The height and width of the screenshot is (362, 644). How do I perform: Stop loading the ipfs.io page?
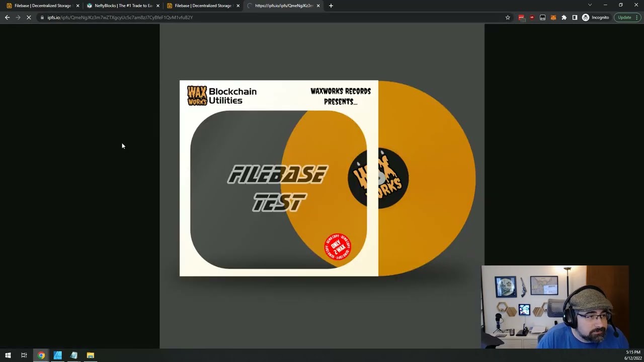29,18
